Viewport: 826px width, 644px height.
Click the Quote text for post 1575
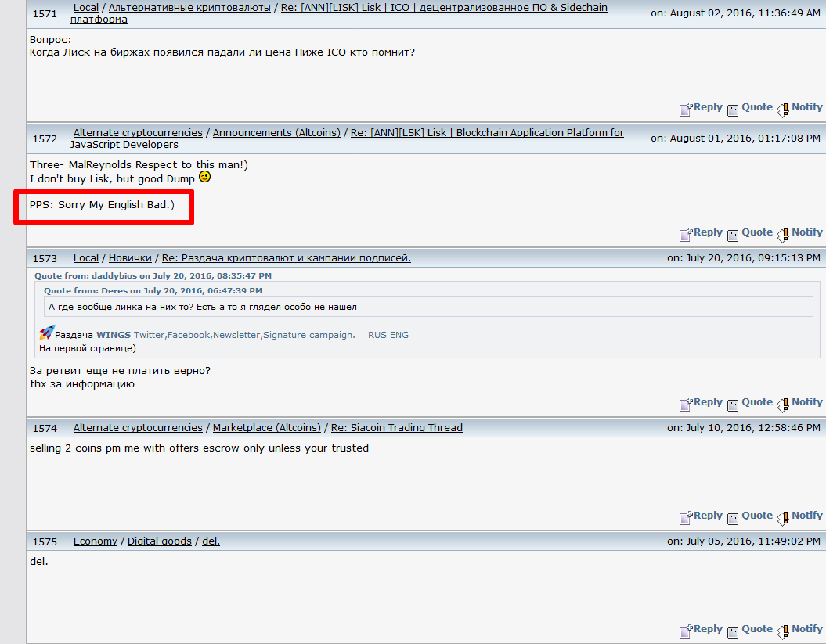click(757, 628)
